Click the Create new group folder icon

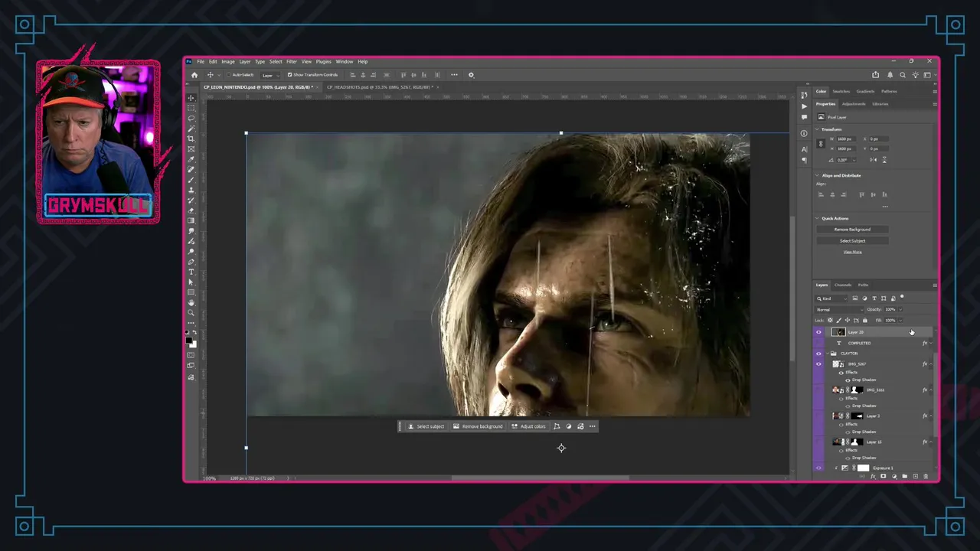click(904, 477)
